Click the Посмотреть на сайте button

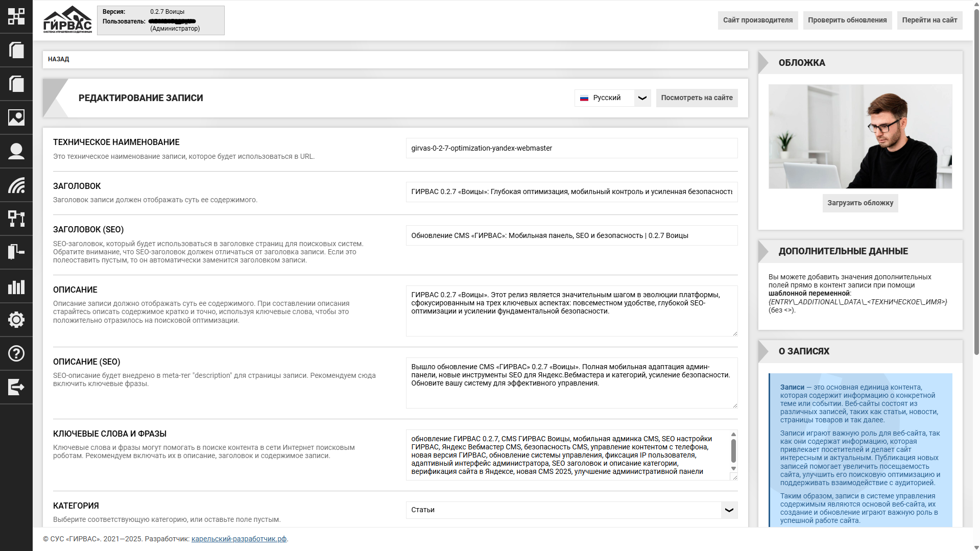coord(697,98)
